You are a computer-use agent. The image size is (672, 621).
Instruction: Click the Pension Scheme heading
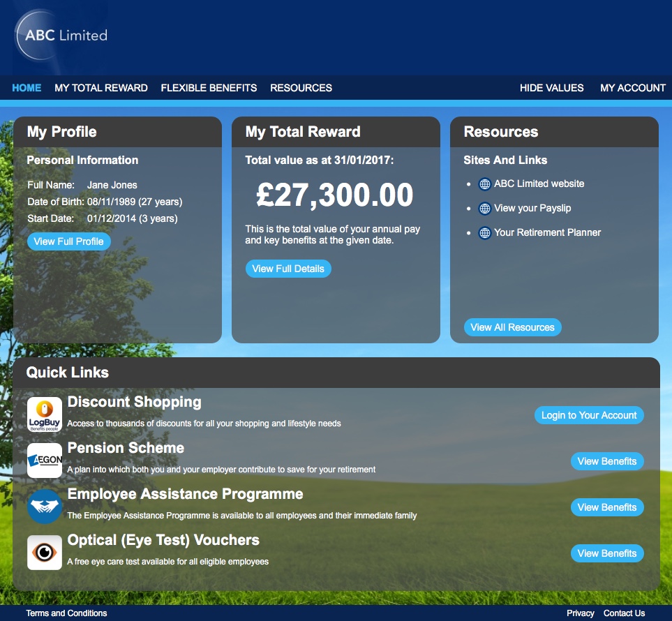click(x=126, y=448)
